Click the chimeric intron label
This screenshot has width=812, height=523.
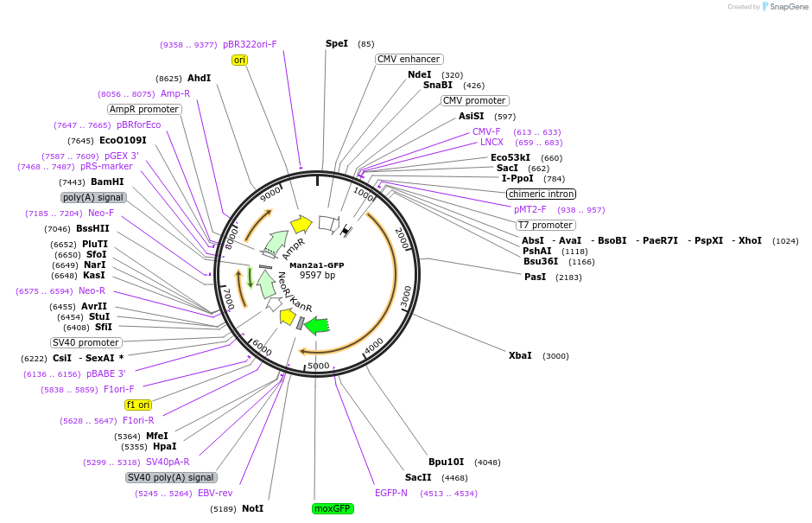click(541, 194)
